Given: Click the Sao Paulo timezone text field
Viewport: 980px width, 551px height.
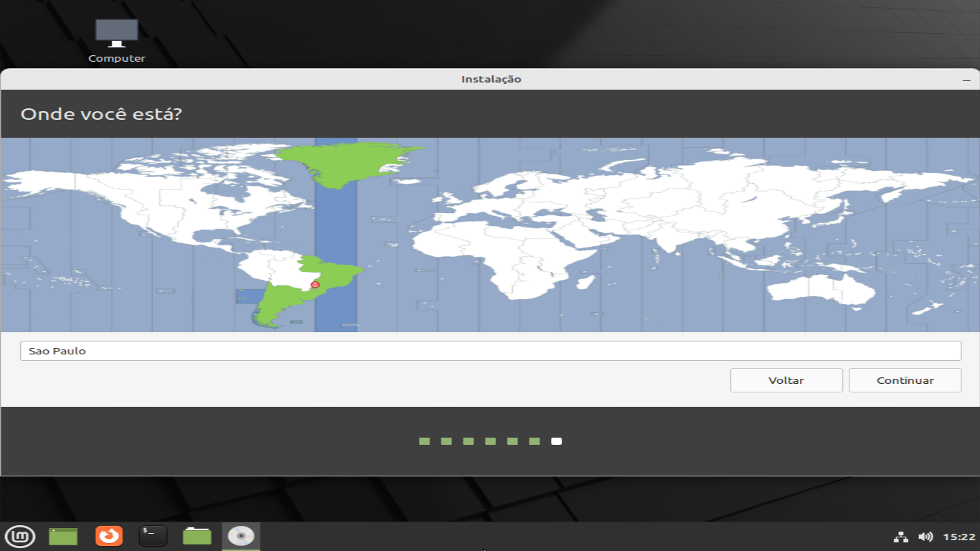Looking at the screenshot, I should (490, 351).
